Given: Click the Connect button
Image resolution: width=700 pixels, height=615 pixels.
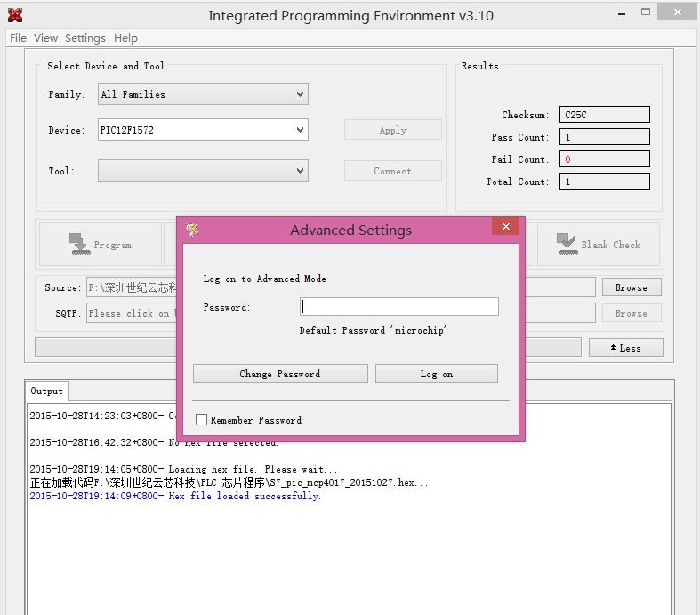Looking at the screenshot, I should (x=393, y=171).
